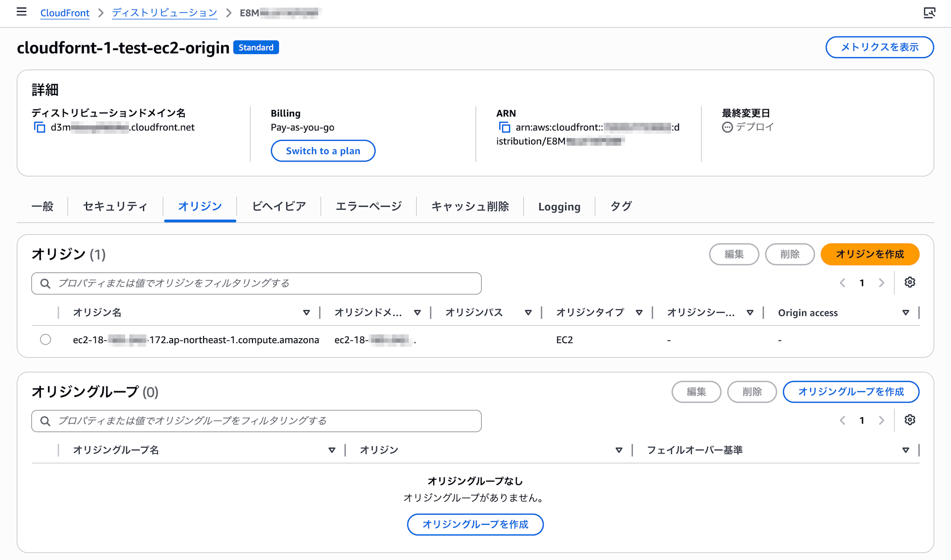Click the orange オリジンを作成 button
Viewport: 951px width, 560px height.
[870, 254]
